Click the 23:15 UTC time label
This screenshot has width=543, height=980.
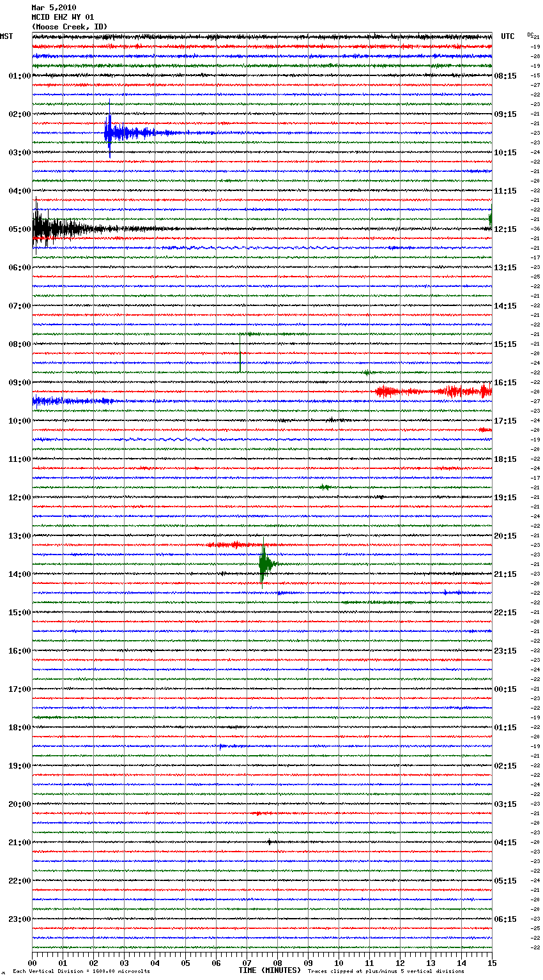tap(505, 651)
